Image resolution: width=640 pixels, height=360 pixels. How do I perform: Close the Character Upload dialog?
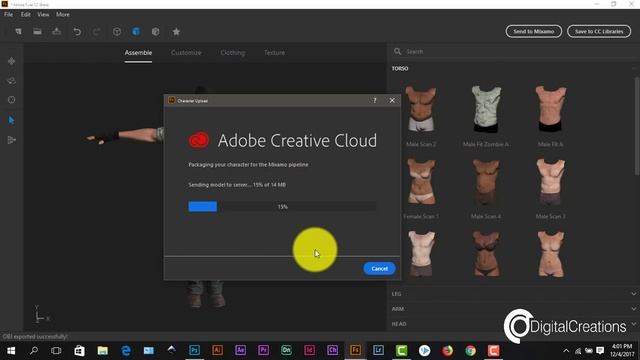[392, 100]
